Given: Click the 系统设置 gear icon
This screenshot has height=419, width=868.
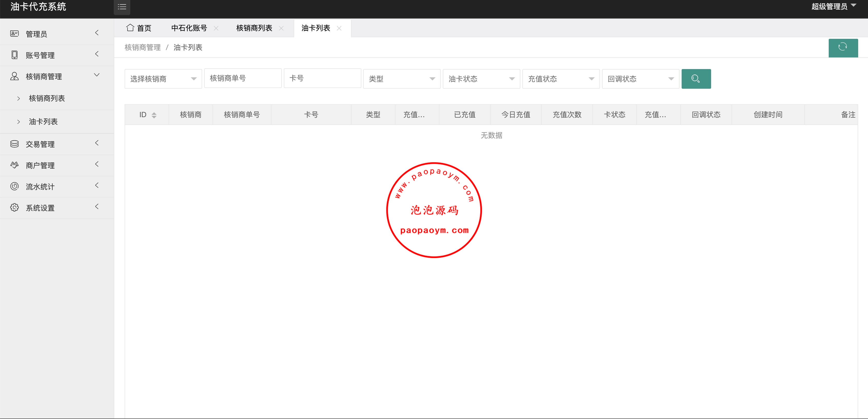Looking at the screenshot, I should [x=14, y=208].
